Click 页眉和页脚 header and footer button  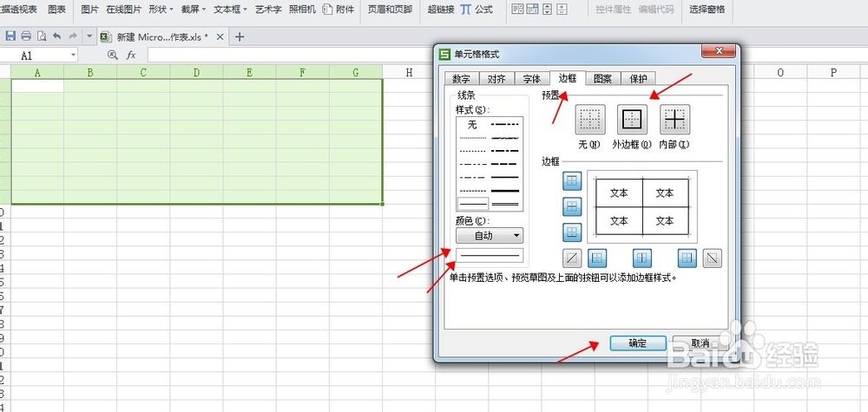point(390,10)
